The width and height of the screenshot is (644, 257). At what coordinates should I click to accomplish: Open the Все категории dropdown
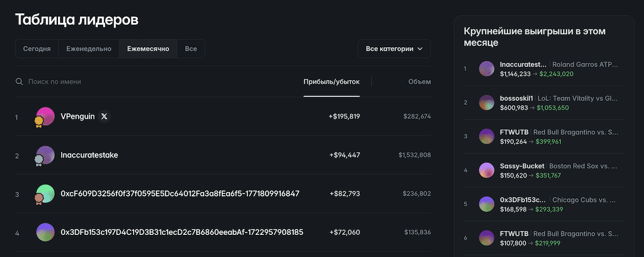394,48
